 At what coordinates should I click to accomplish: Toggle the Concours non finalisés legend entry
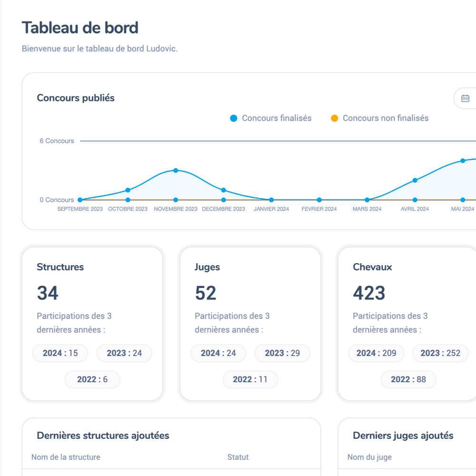[x=379, y=118]
